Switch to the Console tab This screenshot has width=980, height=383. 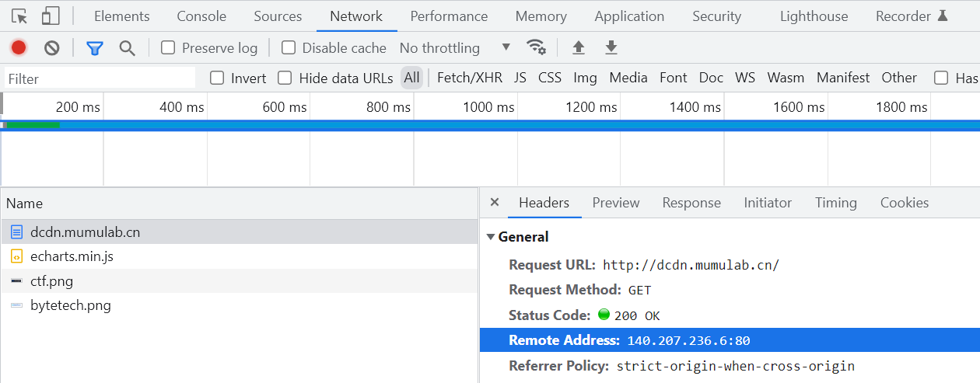[x=201, y=16]
